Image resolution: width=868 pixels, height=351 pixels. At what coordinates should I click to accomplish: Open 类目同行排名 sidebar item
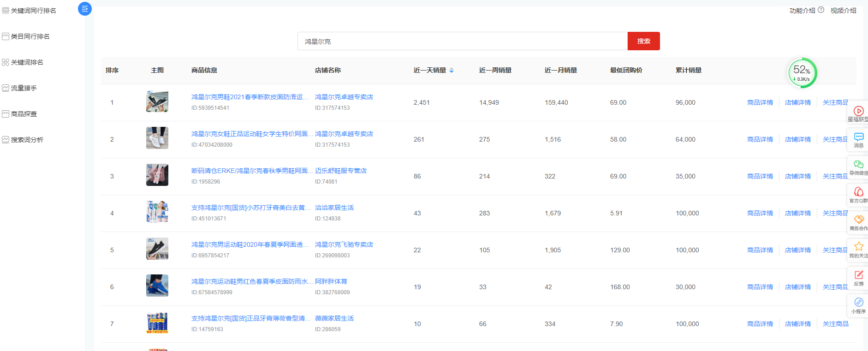[x=26, y=36]
